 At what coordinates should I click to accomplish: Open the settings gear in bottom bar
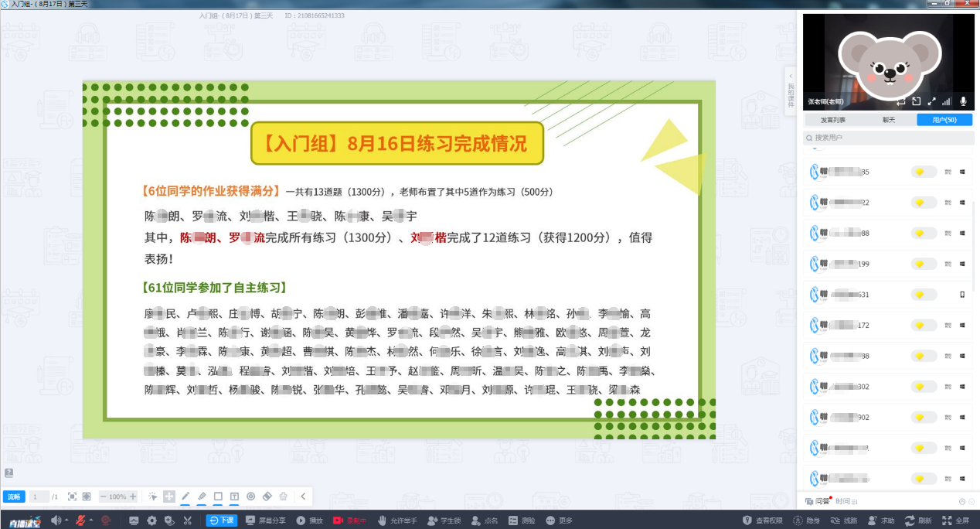tap(151, 520)
